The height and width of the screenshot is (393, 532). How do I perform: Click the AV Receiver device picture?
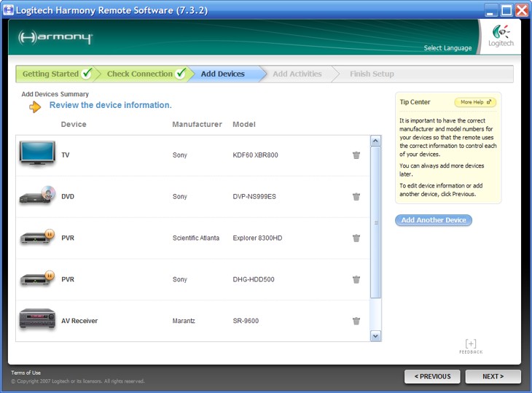click(37, 319)
